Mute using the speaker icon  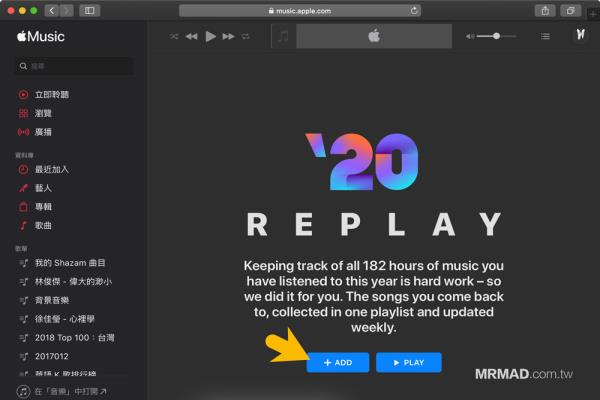pos(470,36)
